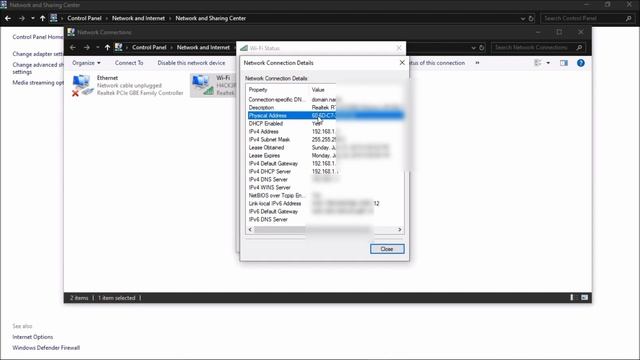Select the IPv4 WINS Server row
The image size is (640, 360).
[326, 187]
